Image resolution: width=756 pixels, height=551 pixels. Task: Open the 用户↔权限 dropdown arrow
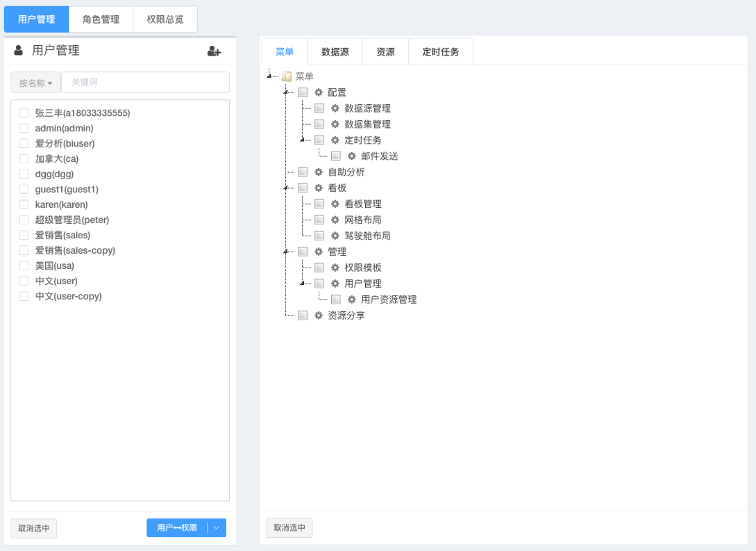click(217, 528)
